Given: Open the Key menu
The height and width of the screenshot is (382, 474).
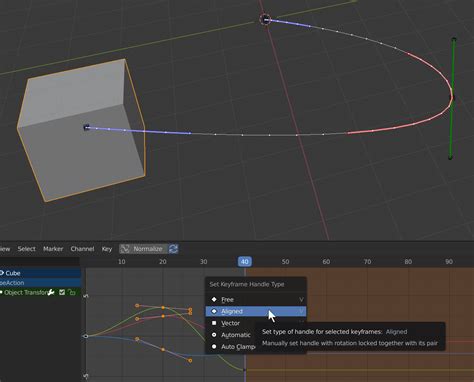Looking at the screenshot, I should click(x=107, y=249).
